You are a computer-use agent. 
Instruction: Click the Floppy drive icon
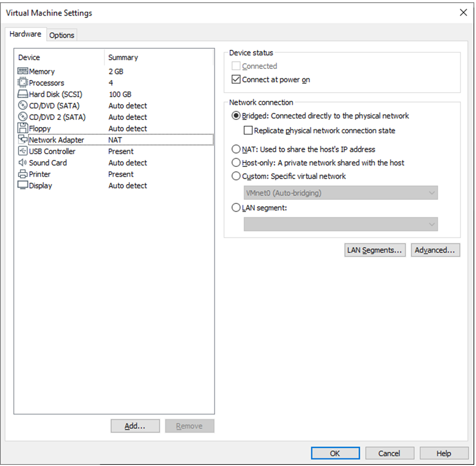(x=23, y=129)
